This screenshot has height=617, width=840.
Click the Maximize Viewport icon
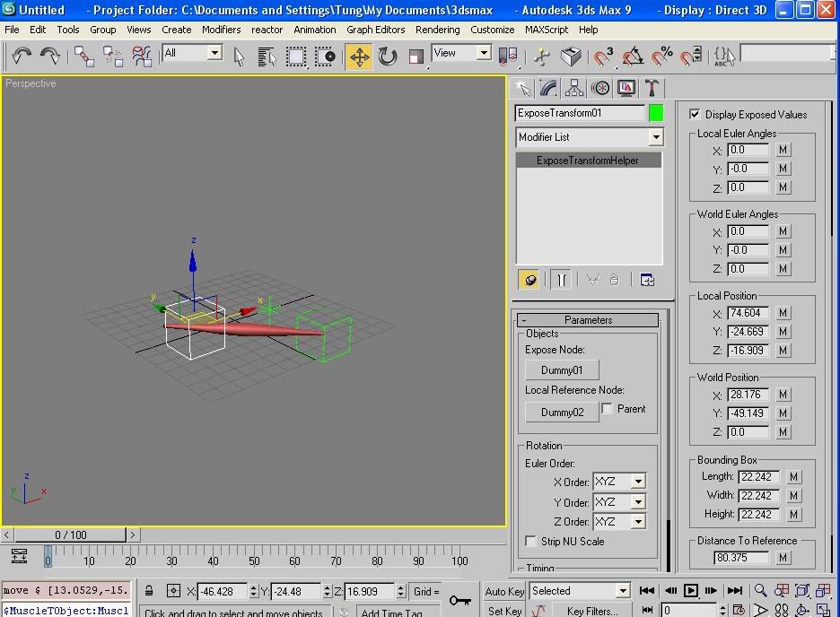coord(823,610)
